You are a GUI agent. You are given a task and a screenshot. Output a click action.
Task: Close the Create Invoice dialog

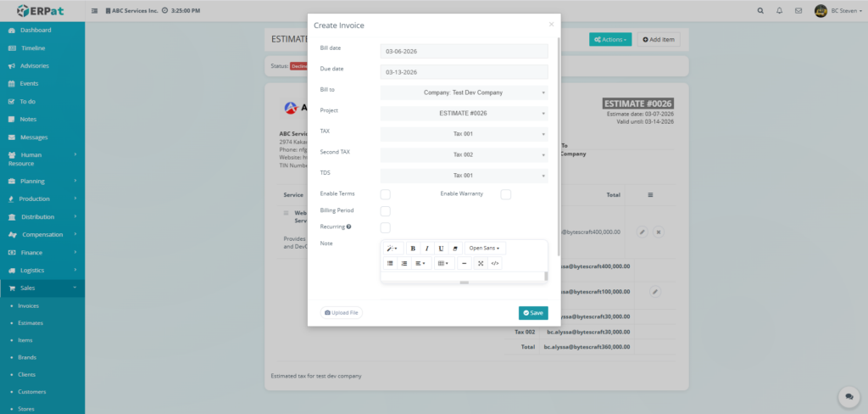click(x=551, y=25)
